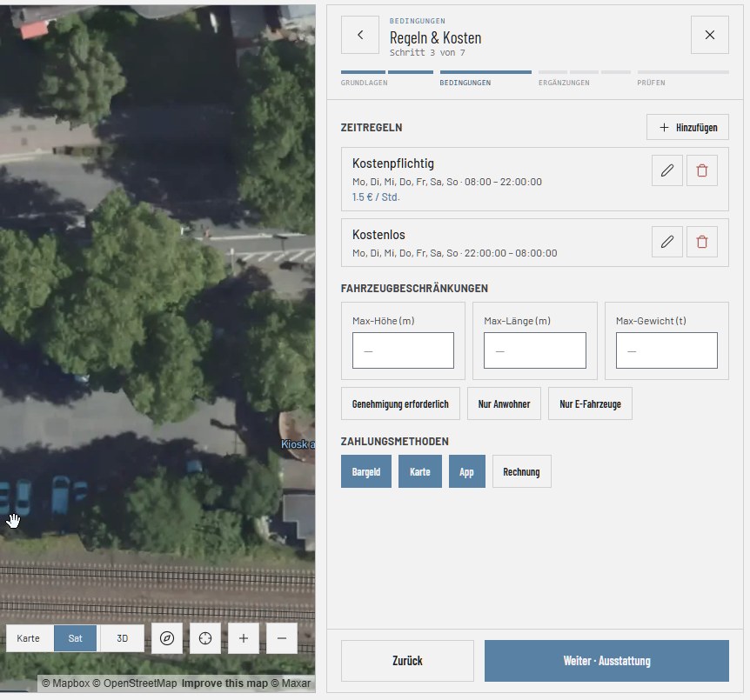The height and width of the screenshot is (700, 750).
Task: Switch map to 3D view
Action: click(123, 638)
